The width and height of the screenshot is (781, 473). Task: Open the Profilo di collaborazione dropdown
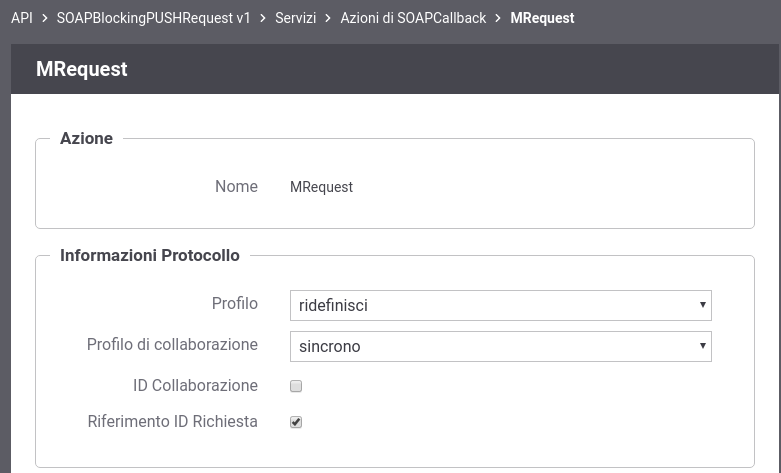pos(501,346)
